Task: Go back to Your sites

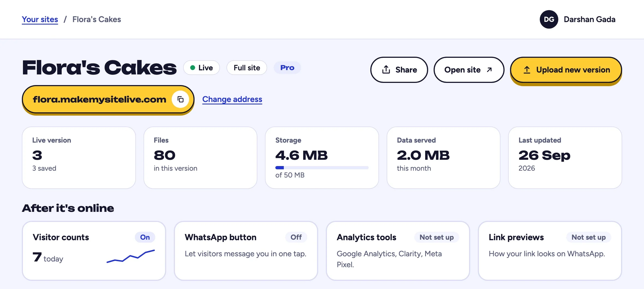Action: click(40, 19)
